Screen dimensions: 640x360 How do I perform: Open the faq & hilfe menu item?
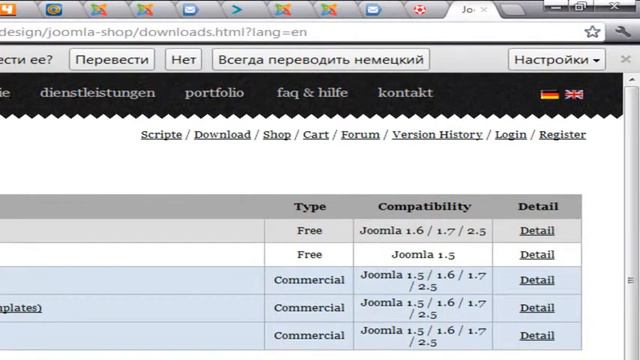tap(312, 93)
